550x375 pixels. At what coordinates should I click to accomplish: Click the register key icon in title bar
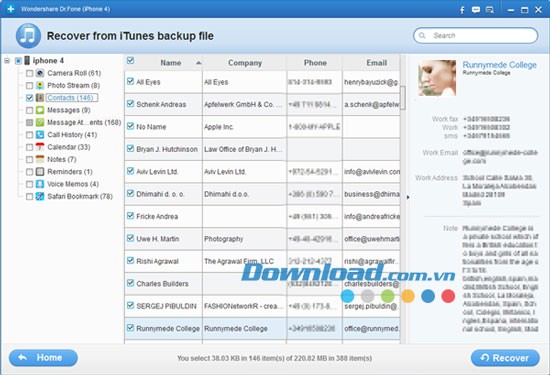coord(490,10)
